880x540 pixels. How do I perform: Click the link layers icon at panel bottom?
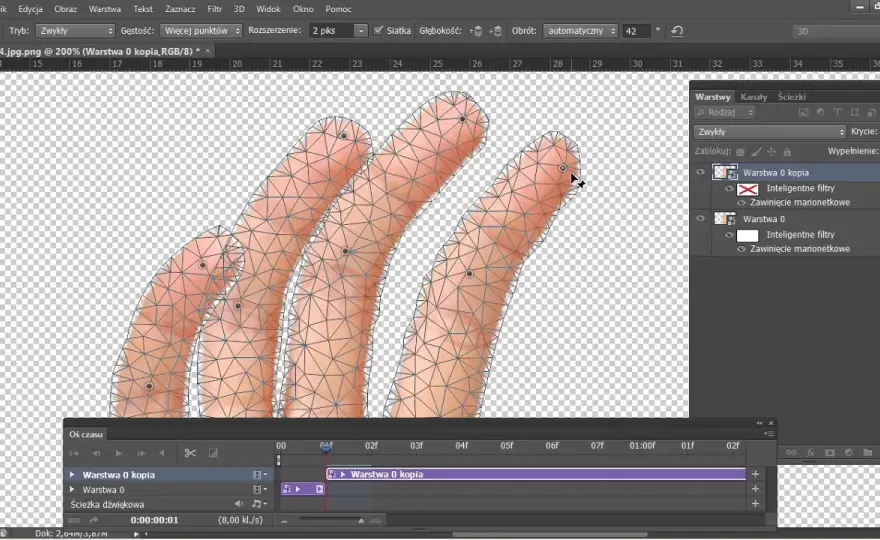coord(791,452)
